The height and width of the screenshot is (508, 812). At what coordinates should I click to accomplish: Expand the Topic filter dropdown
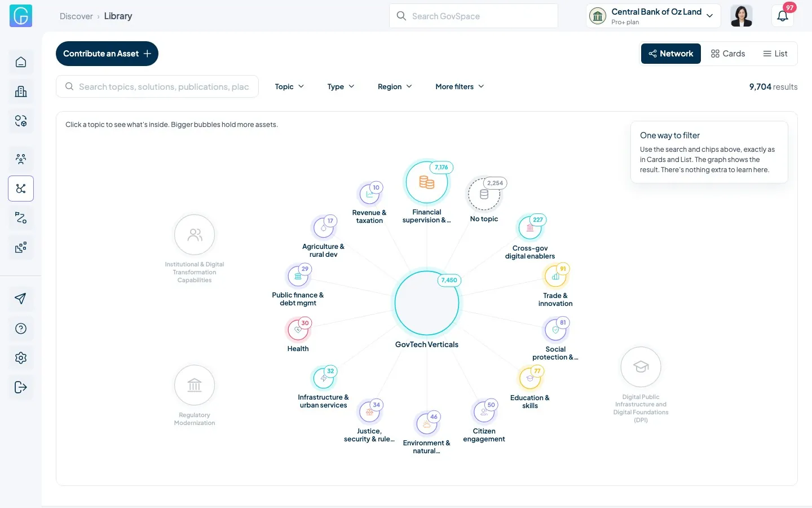pos(289,86)
